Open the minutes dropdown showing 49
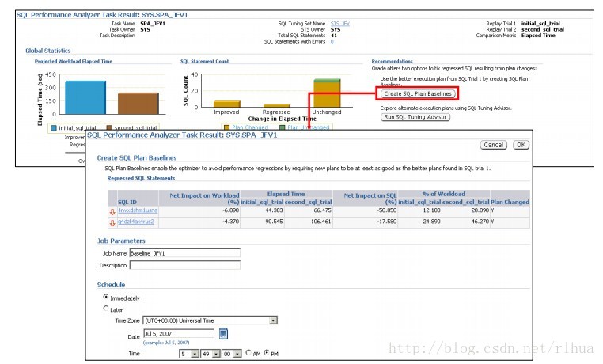The height and width of the screenshot is (364, 603). point(216,354)
